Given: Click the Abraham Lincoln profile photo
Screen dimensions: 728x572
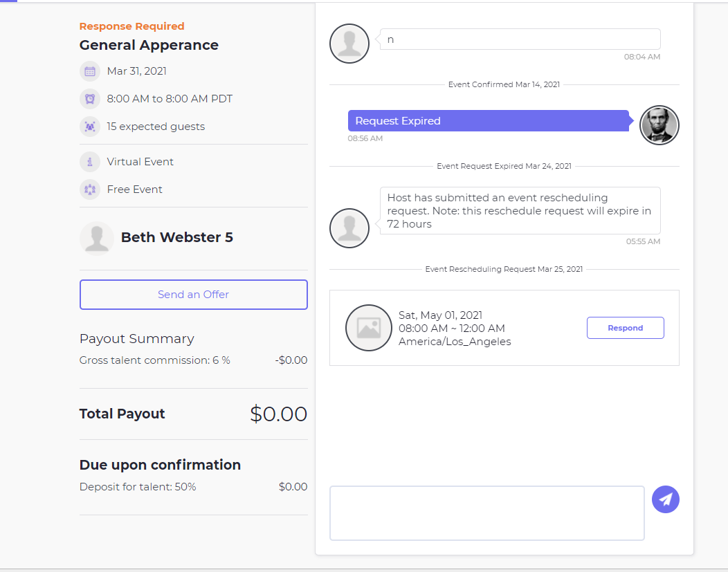Looking at the screenshot, I should click(x=659, y=125).
